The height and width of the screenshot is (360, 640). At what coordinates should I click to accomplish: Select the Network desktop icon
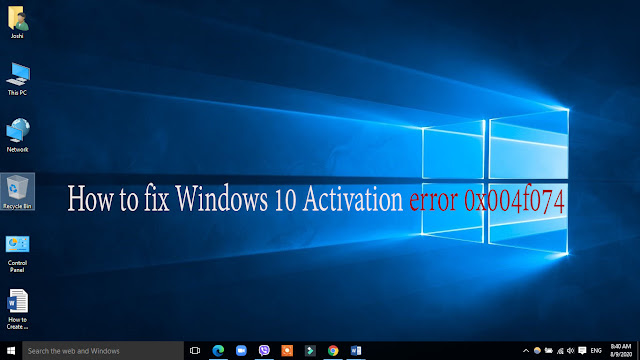pyautogui.click(x=17, y=135)
